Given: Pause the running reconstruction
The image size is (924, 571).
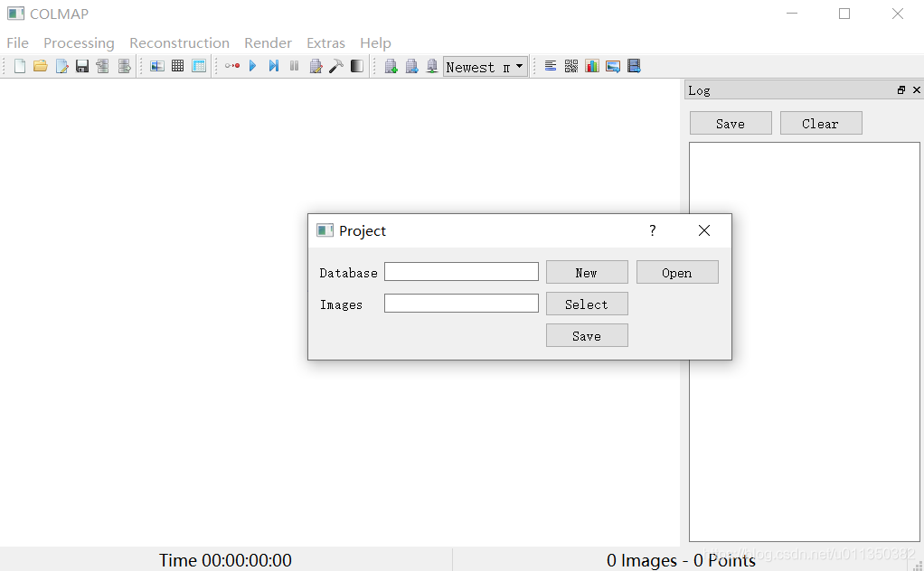Looking at the screenshot, I should [x=294, y=65].
